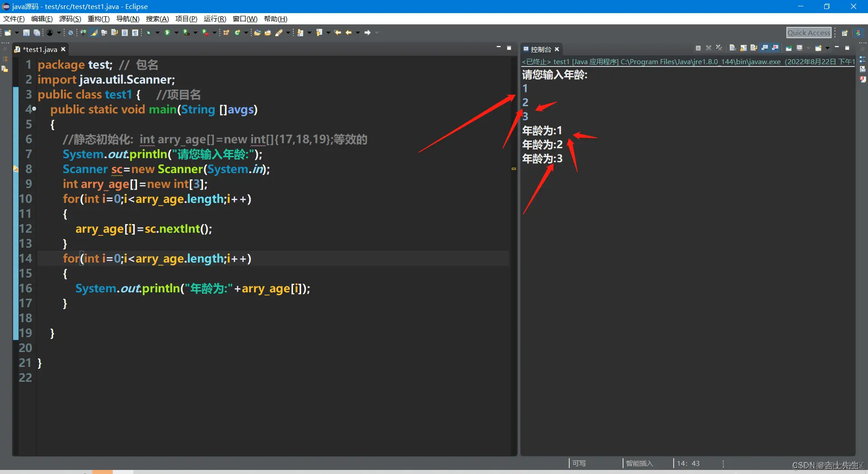Open the Back history dropdown arrow
The height and width of the screenshot is (474, 868).
click(358, 33)
